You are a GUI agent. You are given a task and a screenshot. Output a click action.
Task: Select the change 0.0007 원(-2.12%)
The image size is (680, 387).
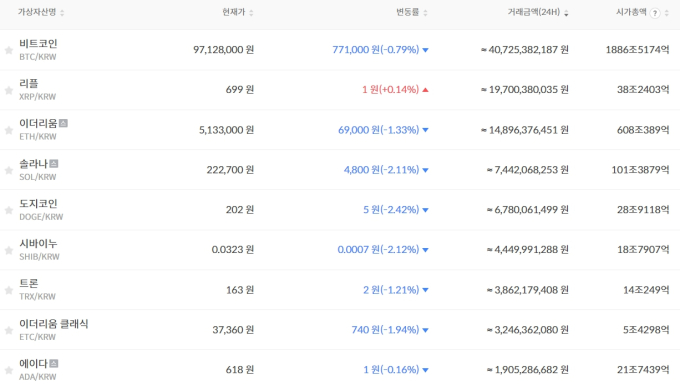point(379,250)
